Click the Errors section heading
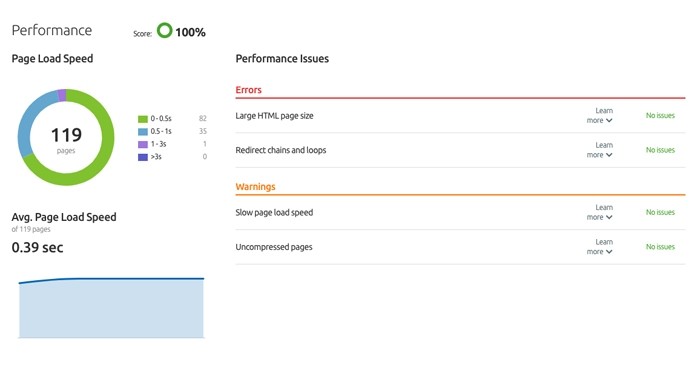This screenshot has height=375, width=700. [x=248, y=90]
